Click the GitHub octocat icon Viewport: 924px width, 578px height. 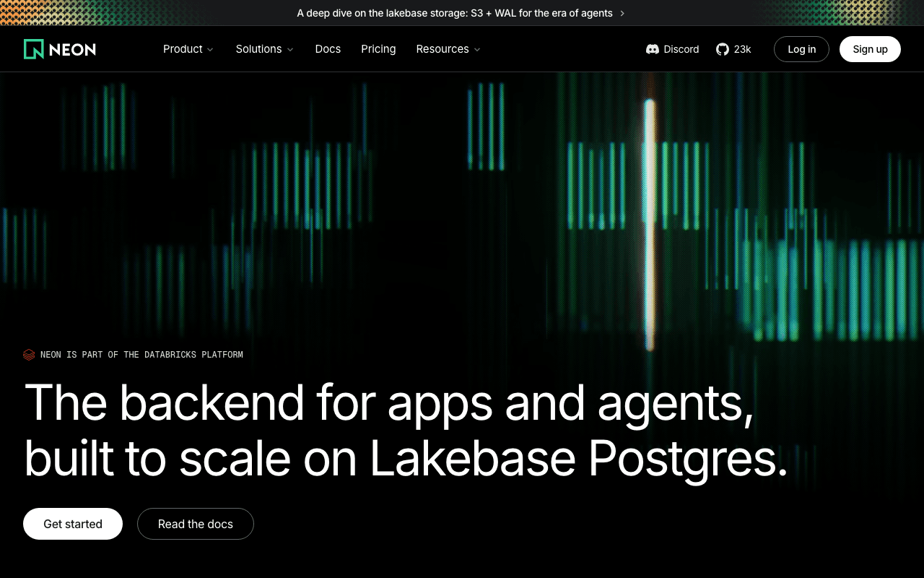click(x=723, y=49)
